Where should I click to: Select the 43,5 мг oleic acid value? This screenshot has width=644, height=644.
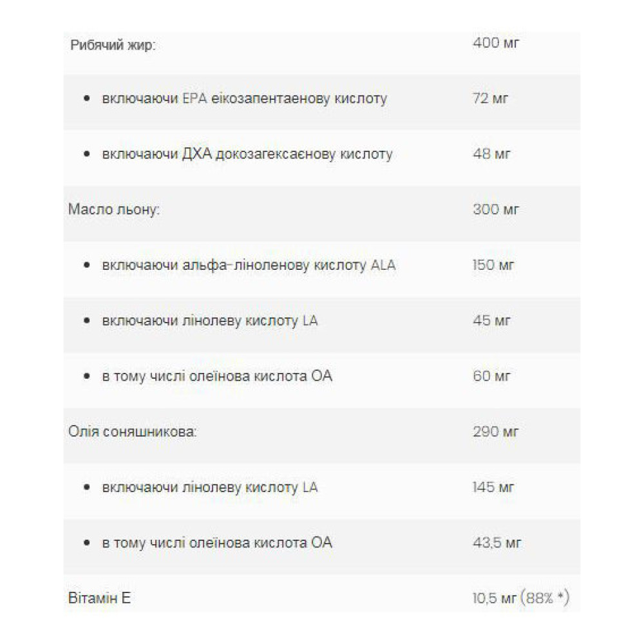click(x=497, y=542)
